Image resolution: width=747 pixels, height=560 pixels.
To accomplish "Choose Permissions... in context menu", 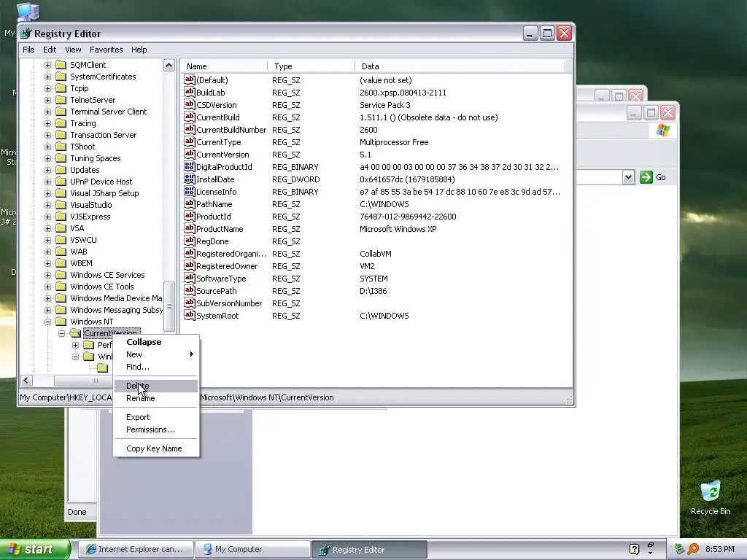I will pyautogui.click(x=156, y=429).
